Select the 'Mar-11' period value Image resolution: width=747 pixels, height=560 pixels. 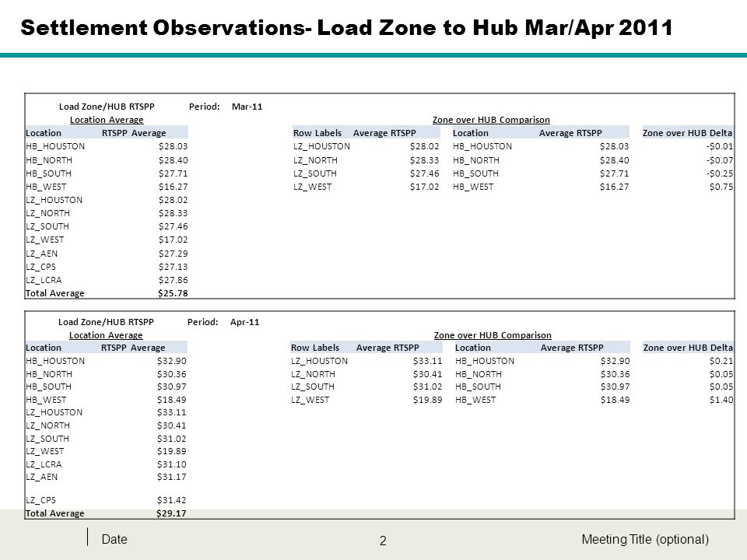[247, 107]
